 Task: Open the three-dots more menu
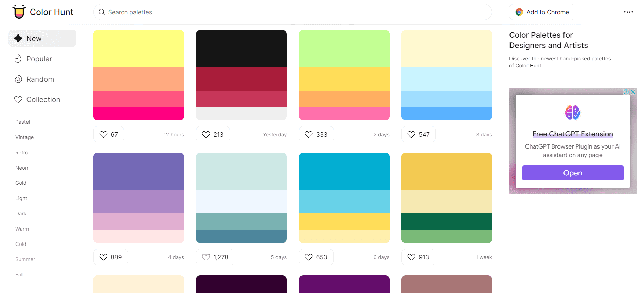628,12
